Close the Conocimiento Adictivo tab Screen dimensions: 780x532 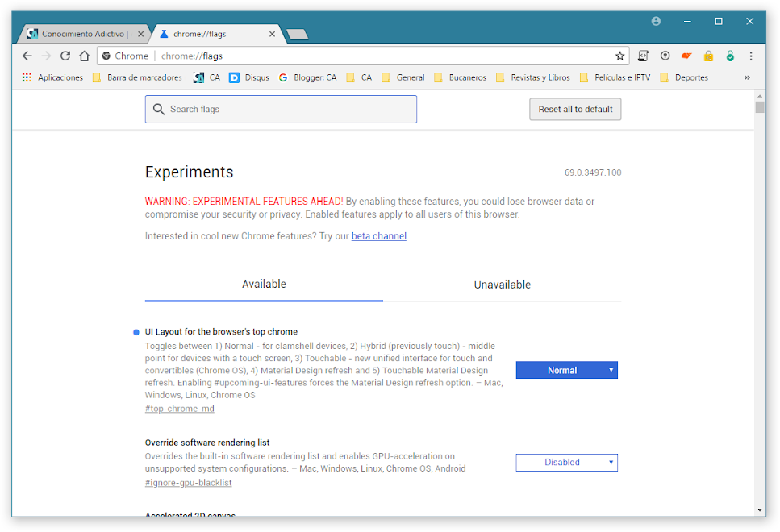[141, 34]
